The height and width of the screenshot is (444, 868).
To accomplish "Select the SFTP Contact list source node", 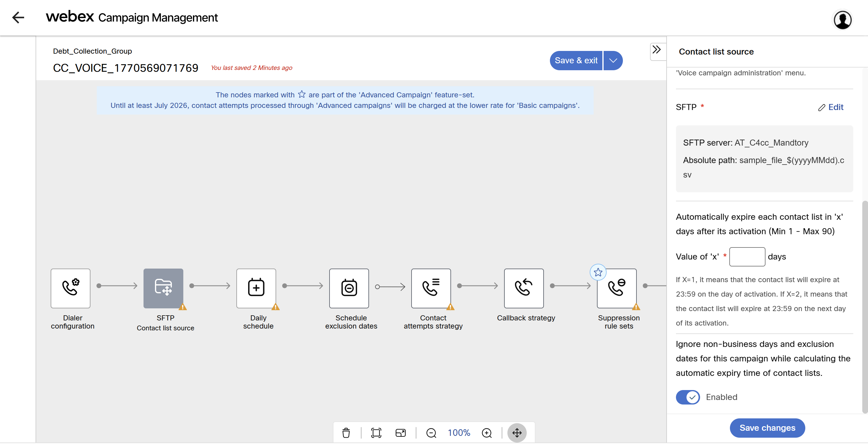I will pos(163,288).
